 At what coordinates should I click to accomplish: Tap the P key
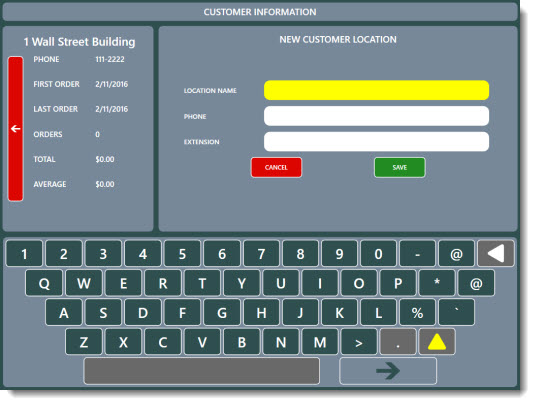398,283
